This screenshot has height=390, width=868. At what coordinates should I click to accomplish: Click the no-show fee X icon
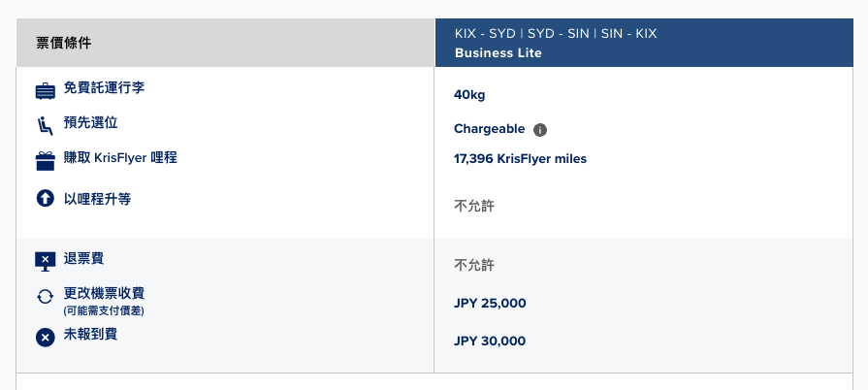(46, 337)
